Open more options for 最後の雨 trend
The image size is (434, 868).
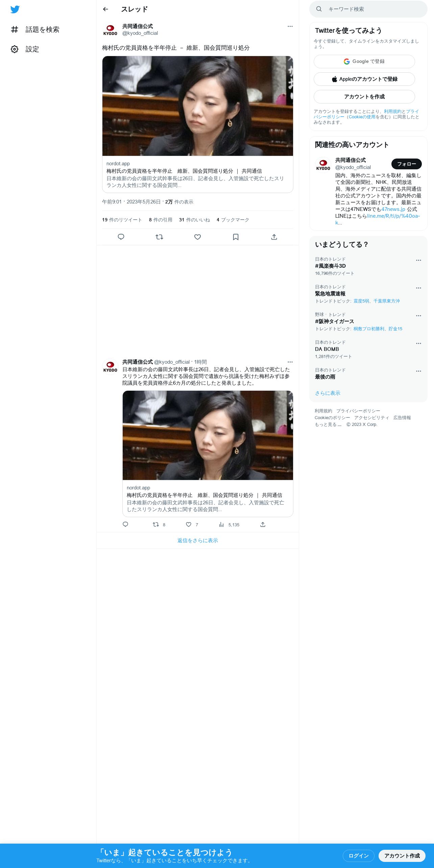pos(418,371)
